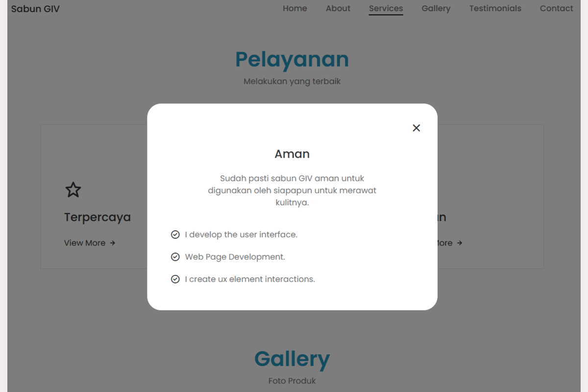Click check icon beside "I develop the user interface"
Screen dimensions: 588x392
tap(175, 235)
